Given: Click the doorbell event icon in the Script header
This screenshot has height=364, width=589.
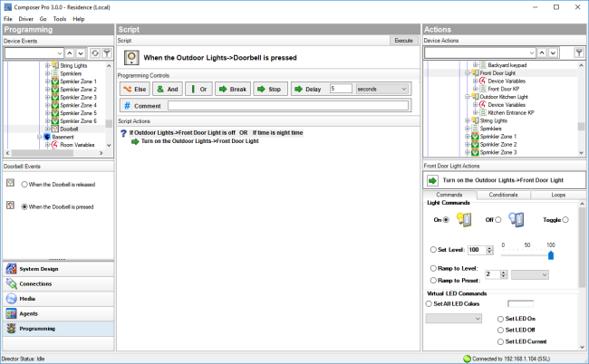Looking at the screenshot, I should click(131, 58).
